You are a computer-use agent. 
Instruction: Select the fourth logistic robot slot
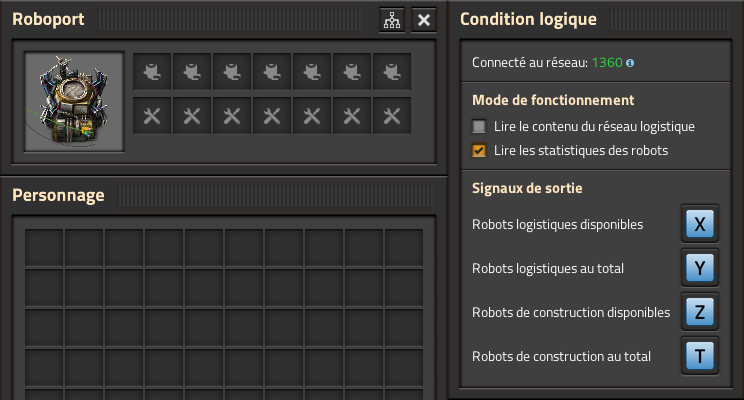tap(272, 72)
